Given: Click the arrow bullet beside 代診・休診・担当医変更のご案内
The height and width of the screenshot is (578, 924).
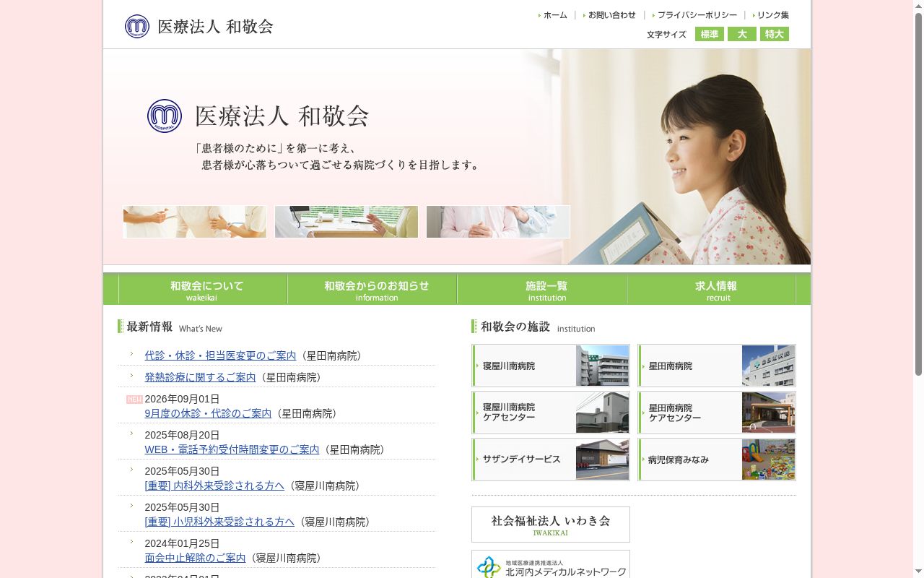Looking at the screenshot, I should point(131,354).
